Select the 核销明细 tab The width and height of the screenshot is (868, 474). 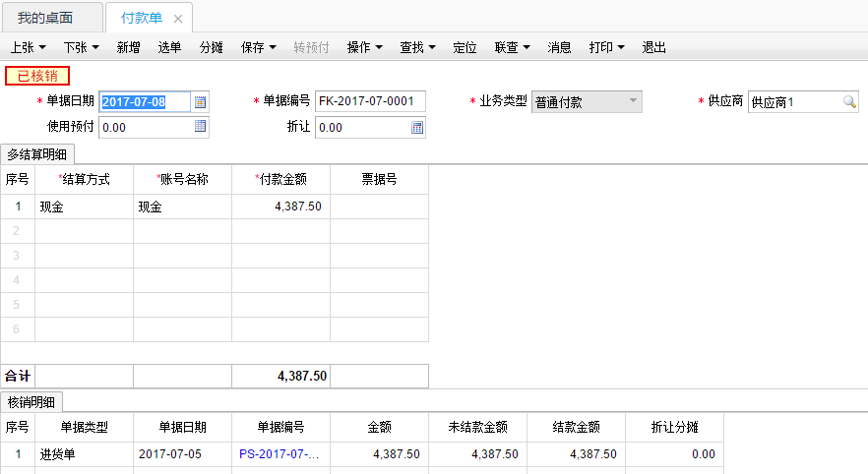click(31, 402)
